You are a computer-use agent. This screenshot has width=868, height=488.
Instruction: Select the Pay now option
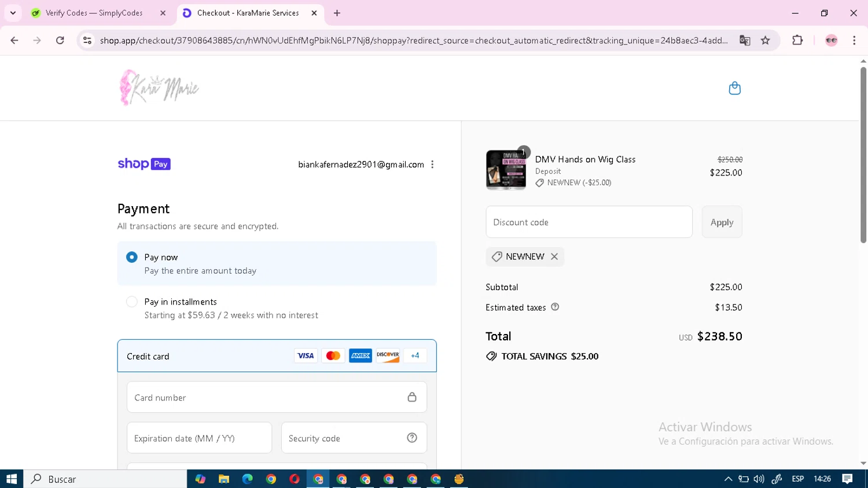[132, 257]
